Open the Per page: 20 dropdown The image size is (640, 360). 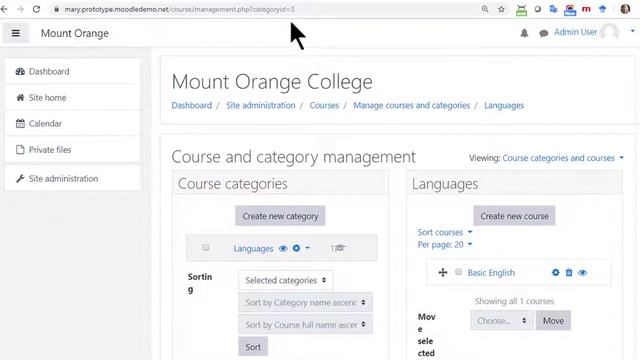(444, 244)
